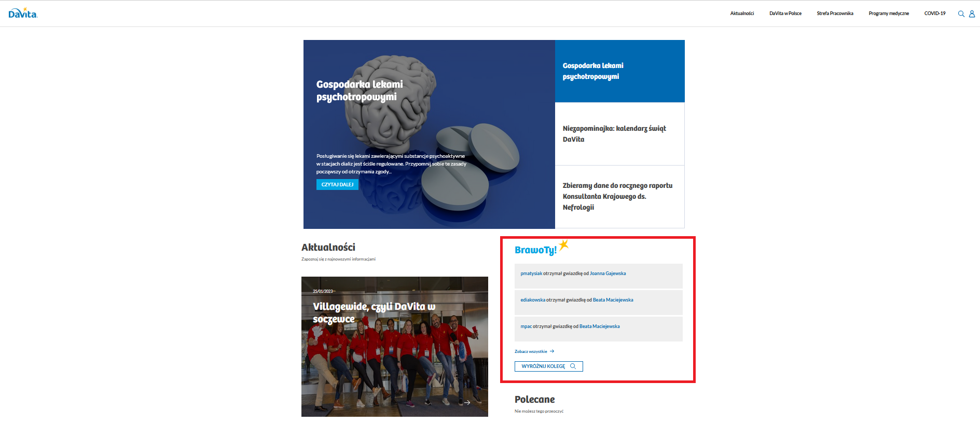The height and width of the screenshot is (423, 980).
Task: Open the Joanna Gajewska profile link
Action: (608, 274)
